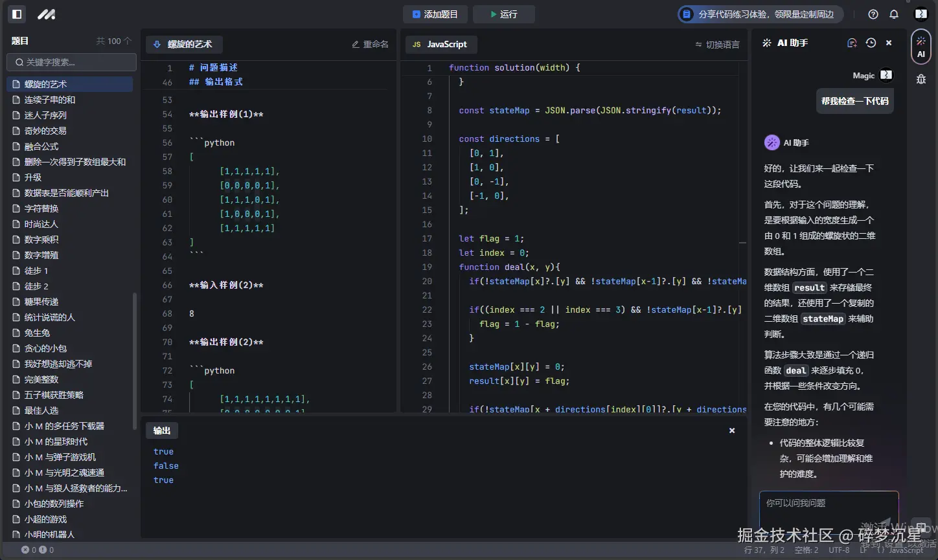The image size is (938, 560).
Task: Toggle the left sidebar panel icon
Action: click(17, 14)
